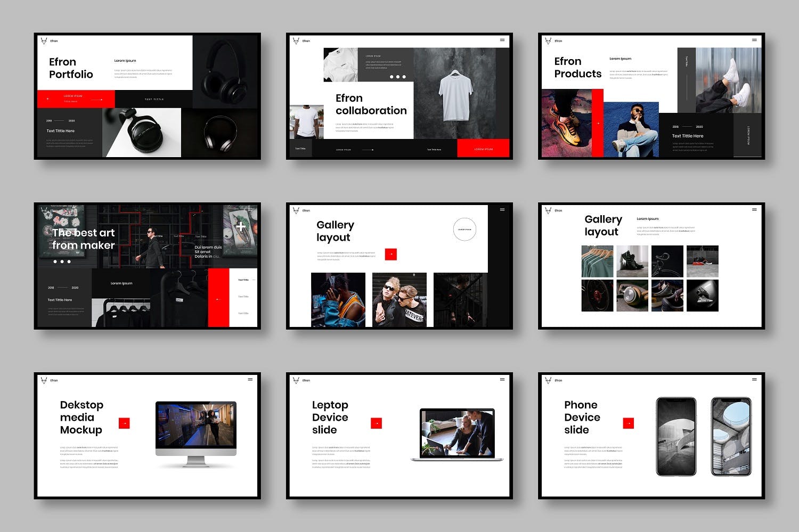Open hamburger menu on Phone Device slide
799x532 pixels.
click(754, 380)
